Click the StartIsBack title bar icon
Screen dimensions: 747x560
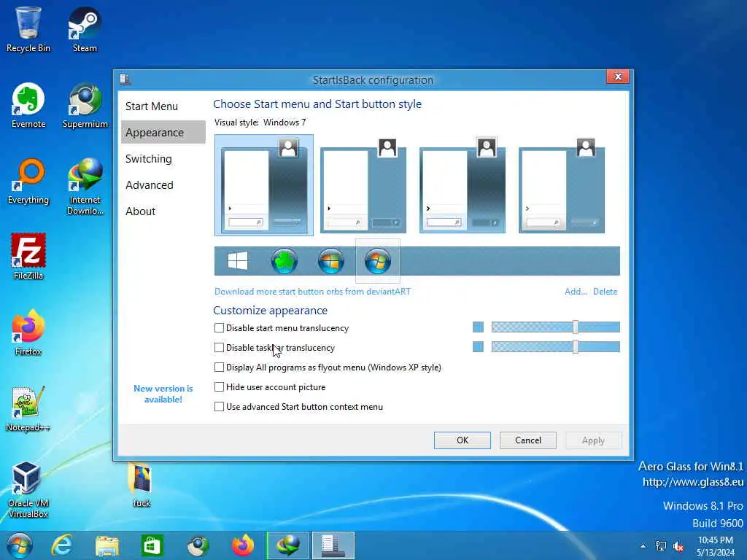(x=125, y=79)
